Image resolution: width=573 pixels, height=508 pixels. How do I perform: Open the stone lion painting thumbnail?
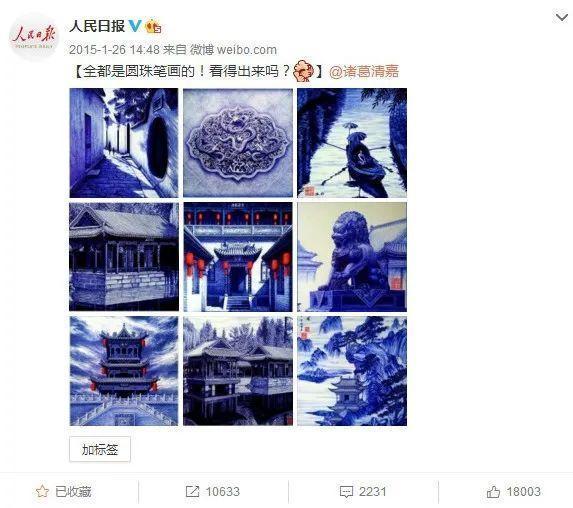pos(352,257)
